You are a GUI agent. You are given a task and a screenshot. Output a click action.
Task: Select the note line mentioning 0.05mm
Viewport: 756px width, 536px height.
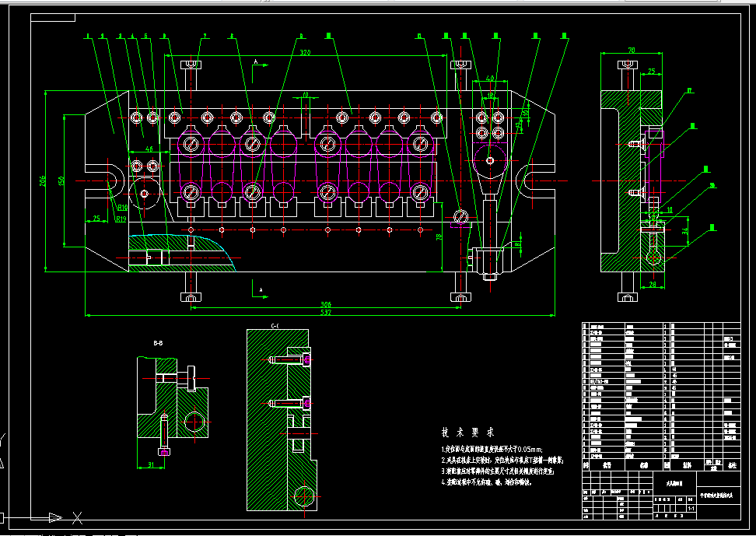(492, 449)
